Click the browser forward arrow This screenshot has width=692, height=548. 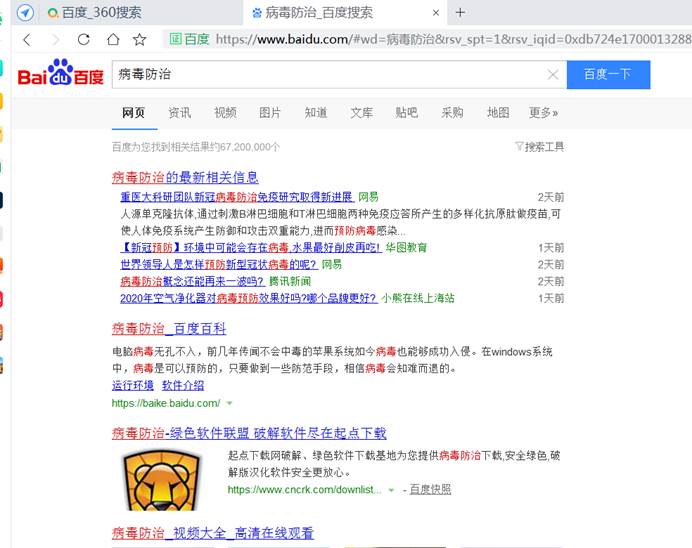55,39
